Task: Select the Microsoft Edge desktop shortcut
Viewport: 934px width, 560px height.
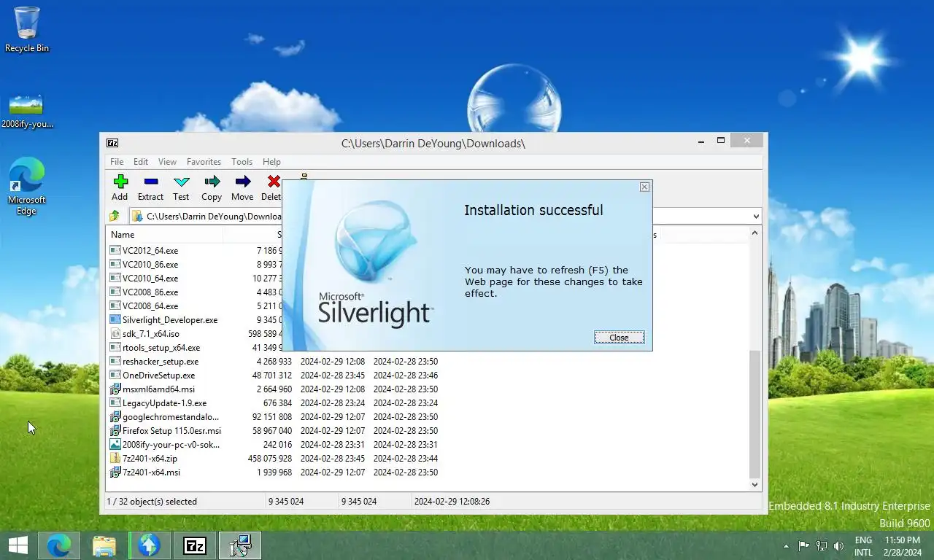Action: (x=27, y=185)
